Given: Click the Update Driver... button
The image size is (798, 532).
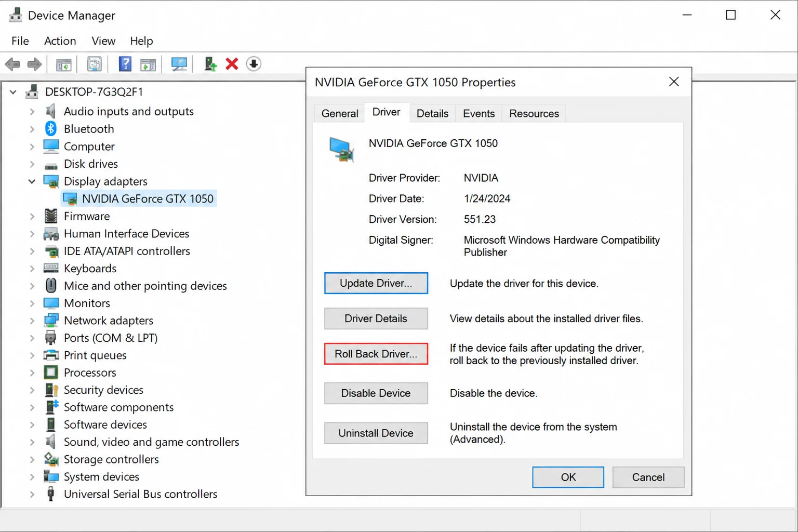Looking at the screenshot, I should click(x=376, y=283).
